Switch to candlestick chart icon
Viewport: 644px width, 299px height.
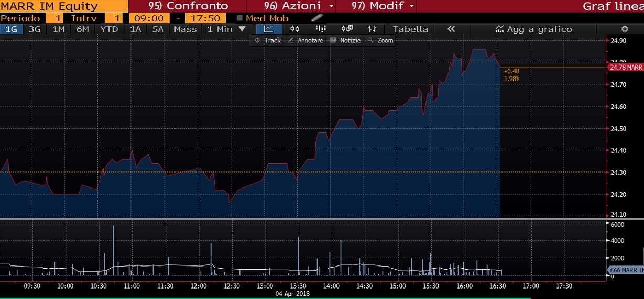(295, 29)
